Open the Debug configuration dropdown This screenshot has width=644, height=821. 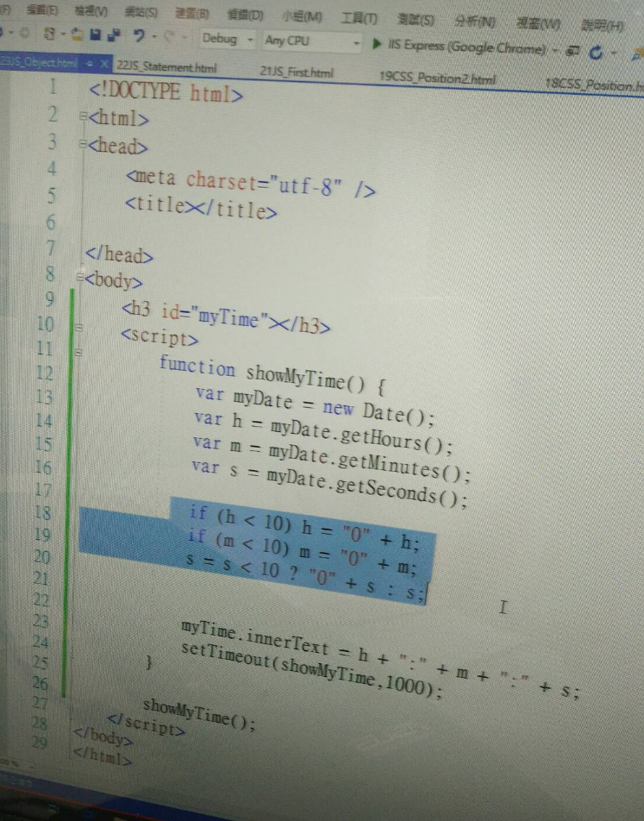[x=228, y=39]
